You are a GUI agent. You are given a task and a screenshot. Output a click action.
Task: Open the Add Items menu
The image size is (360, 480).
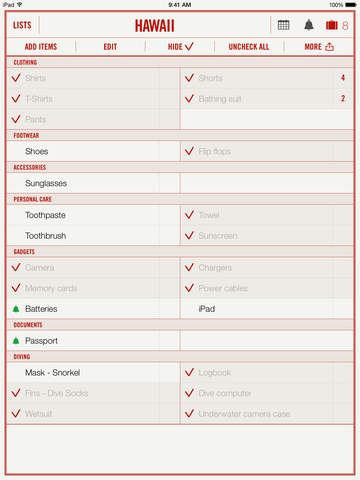(x=41, y=47)
